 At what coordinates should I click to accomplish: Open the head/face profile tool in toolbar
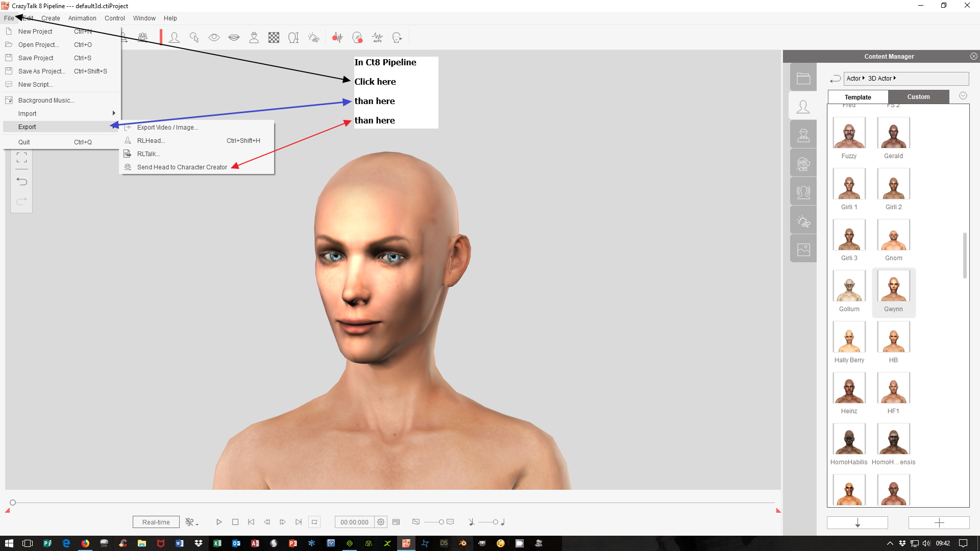click(174, 37)
